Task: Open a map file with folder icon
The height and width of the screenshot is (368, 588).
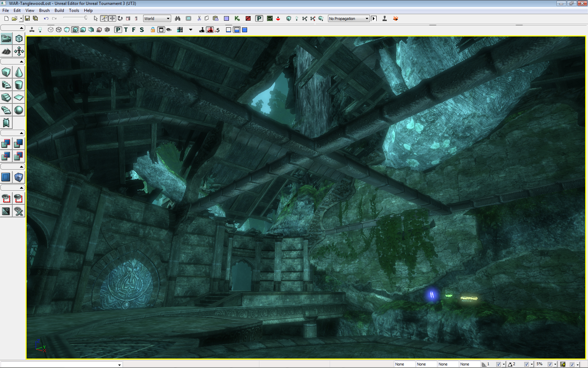Action: pyautogui.click(x=14, y=19)
